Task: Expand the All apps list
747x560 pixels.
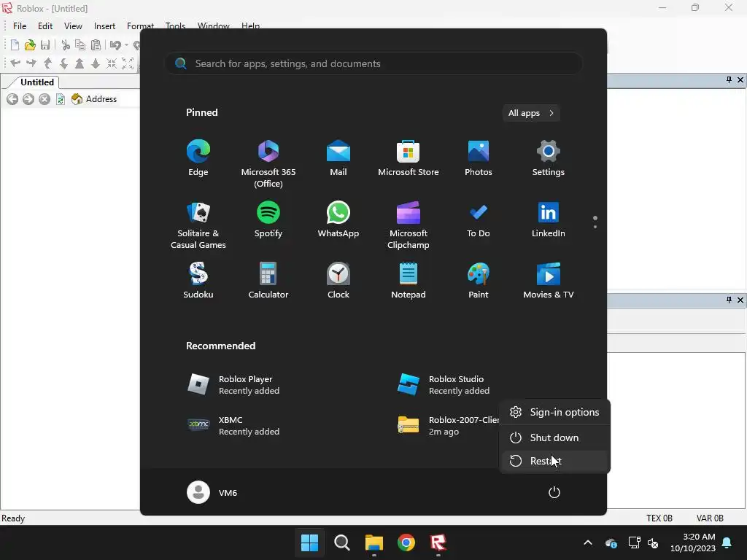Action: pos(531,113)
